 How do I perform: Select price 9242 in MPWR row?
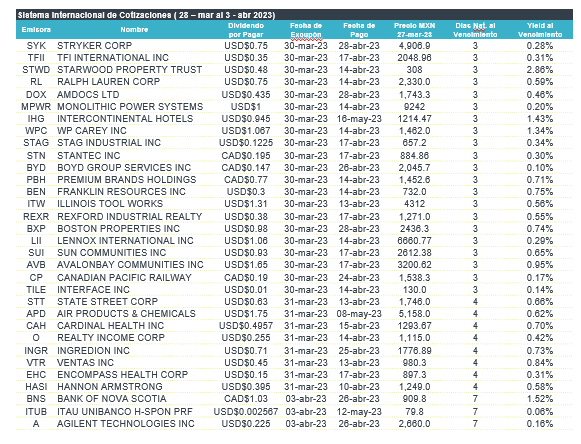tap(414, 107)
